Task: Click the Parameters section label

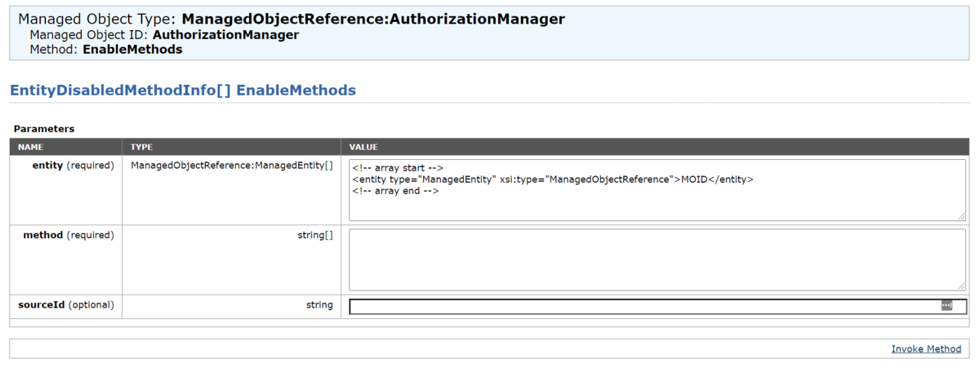Action: (x=44, y=129)
